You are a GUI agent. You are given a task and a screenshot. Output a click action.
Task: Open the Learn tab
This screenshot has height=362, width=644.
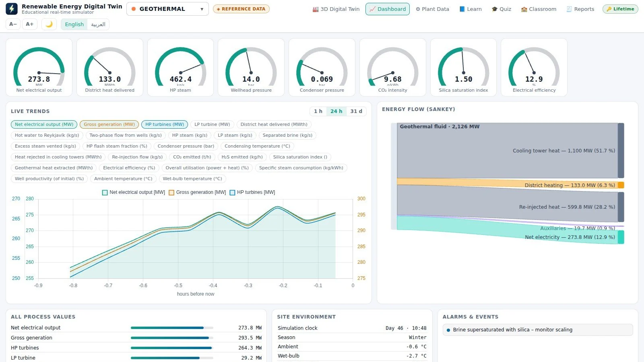point(471,9)
